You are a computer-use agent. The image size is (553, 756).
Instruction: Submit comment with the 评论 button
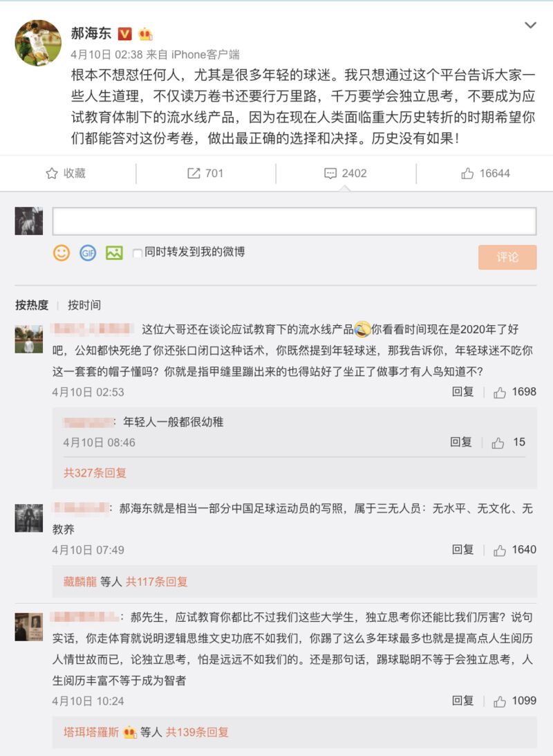[507, 257]
